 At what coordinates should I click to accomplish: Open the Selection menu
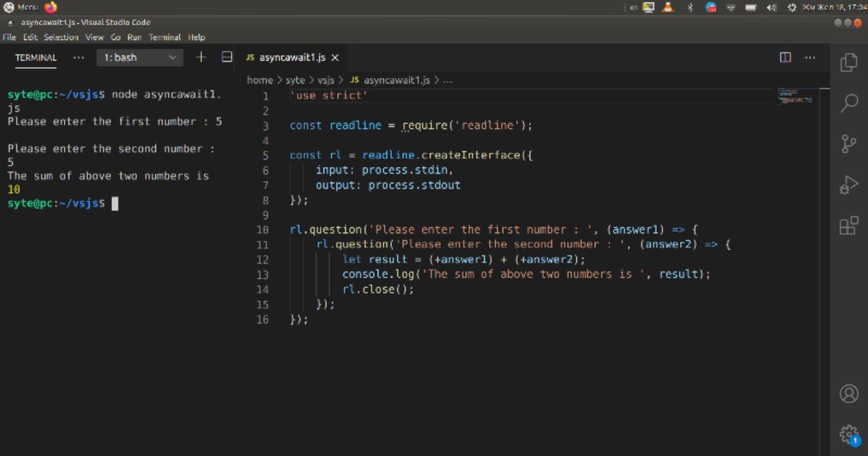(x=61, y=37)
